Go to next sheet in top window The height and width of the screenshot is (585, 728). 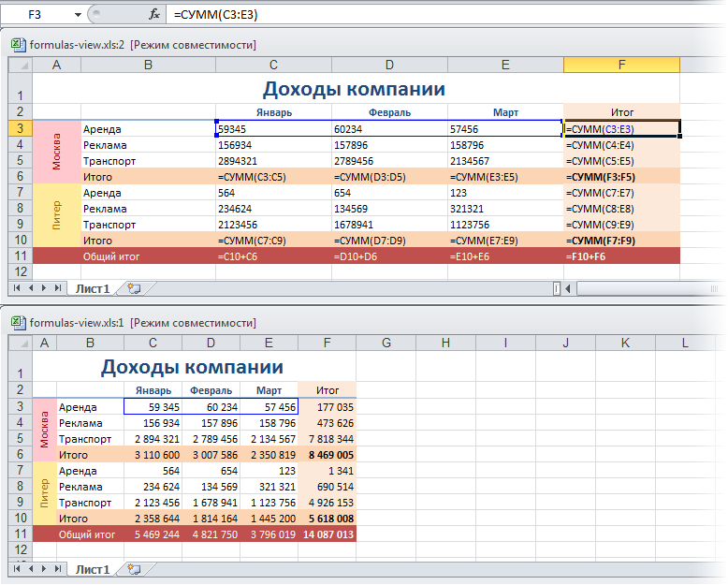44,288
